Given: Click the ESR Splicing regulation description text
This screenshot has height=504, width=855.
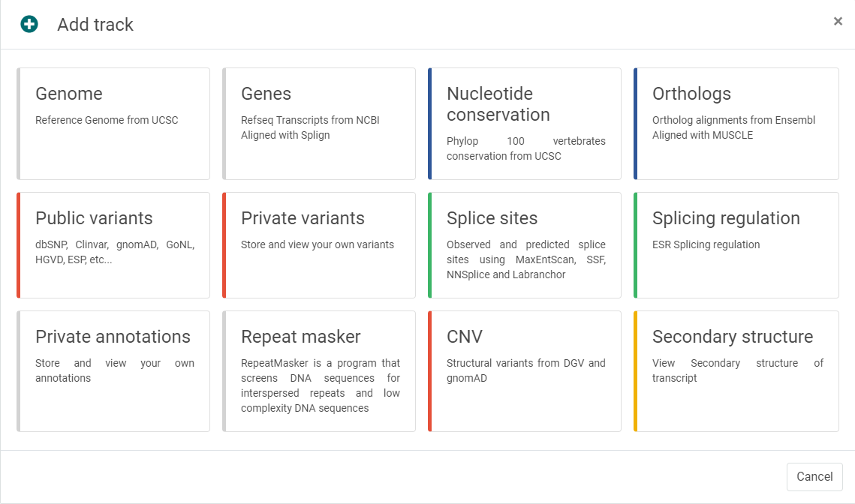Looking at the screenshot, I should [706, 244].
